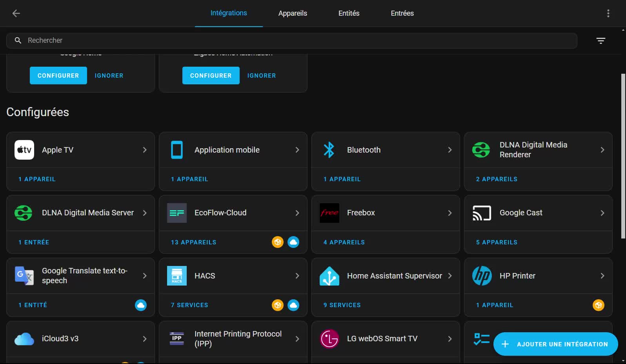Switch to the Appareils tab
This screenshot has height=364, width=626.
(293, 13)
